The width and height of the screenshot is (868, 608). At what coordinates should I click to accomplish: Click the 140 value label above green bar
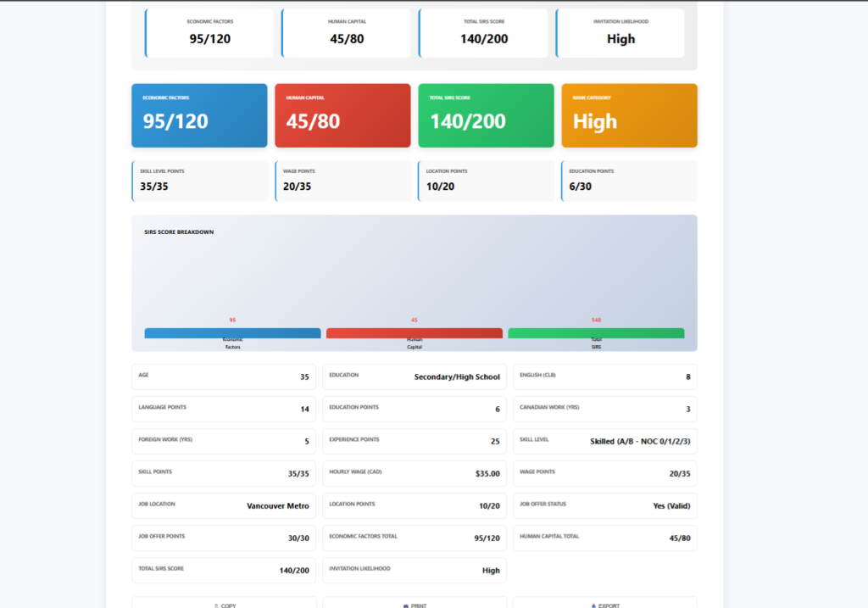click(x=596, y=320)
